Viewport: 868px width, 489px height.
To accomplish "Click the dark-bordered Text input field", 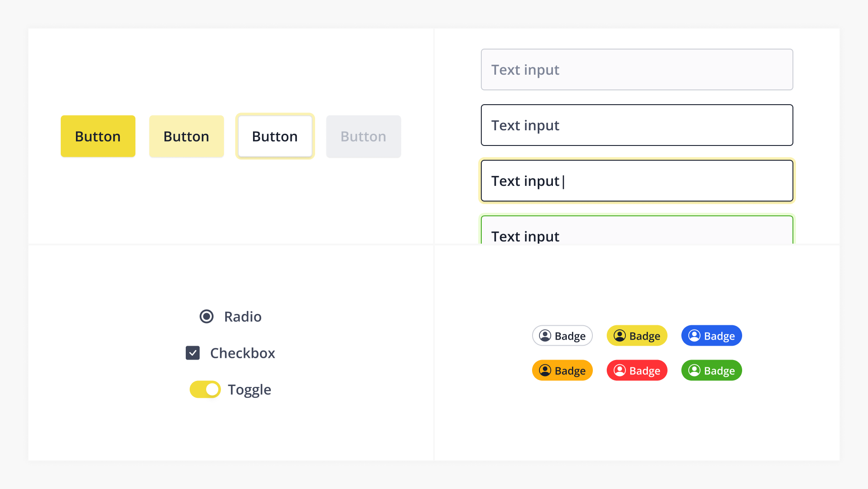I will coord(637,125).
